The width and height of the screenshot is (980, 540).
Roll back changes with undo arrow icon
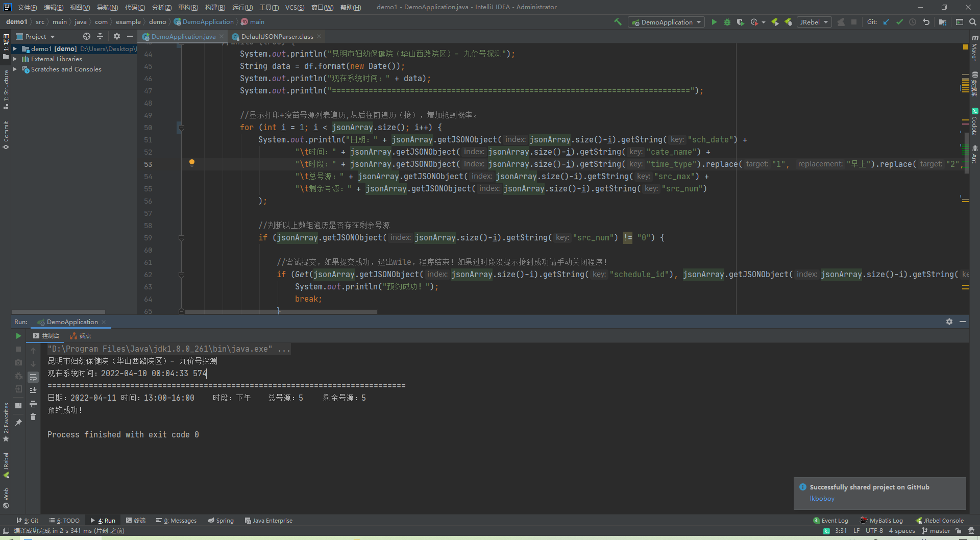[926, 22]
